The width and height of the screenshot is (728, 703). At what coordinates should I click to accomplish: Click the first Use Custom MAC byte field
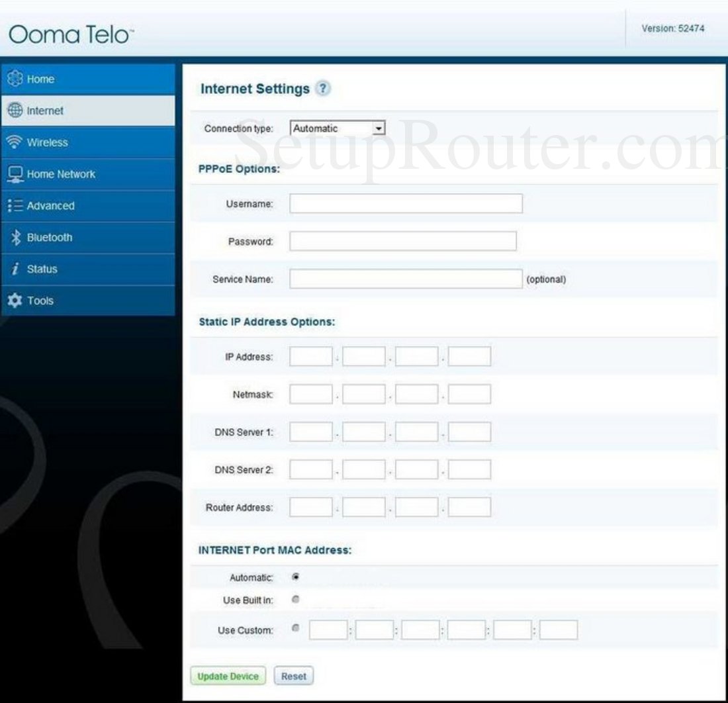[328, 630]
